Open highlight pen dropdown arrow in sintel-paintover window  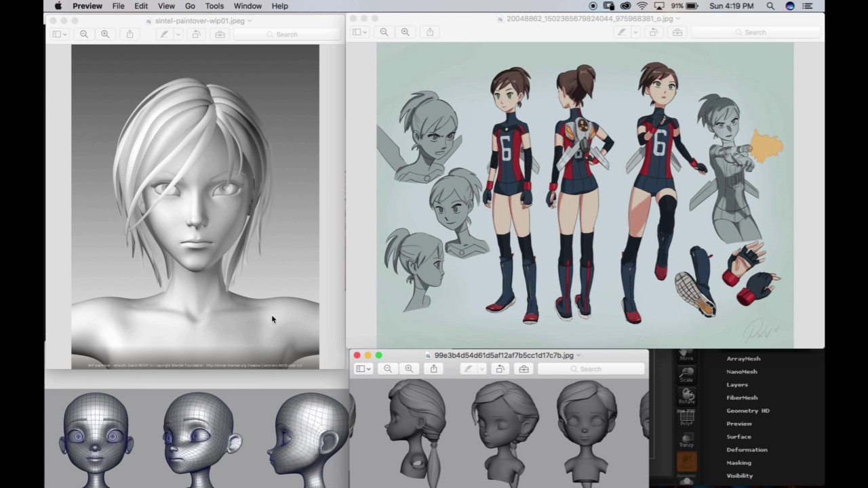(178, 34)
